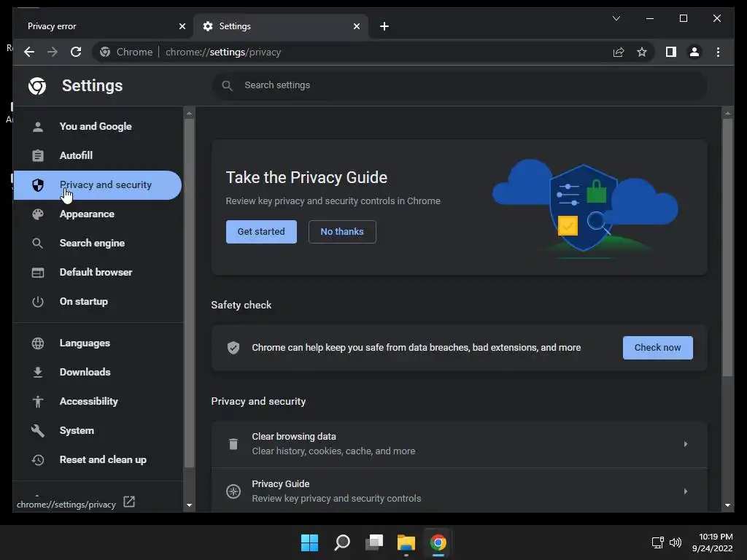Expand the Clear browsing data row arrow
This screenshot has height=560, width=747.
(686, 444)
